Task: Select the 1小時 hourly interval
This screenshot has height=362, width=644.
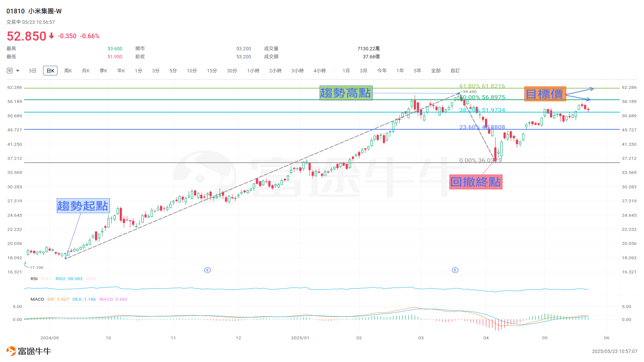Action: pyautogui.click(x=253, y=71)
